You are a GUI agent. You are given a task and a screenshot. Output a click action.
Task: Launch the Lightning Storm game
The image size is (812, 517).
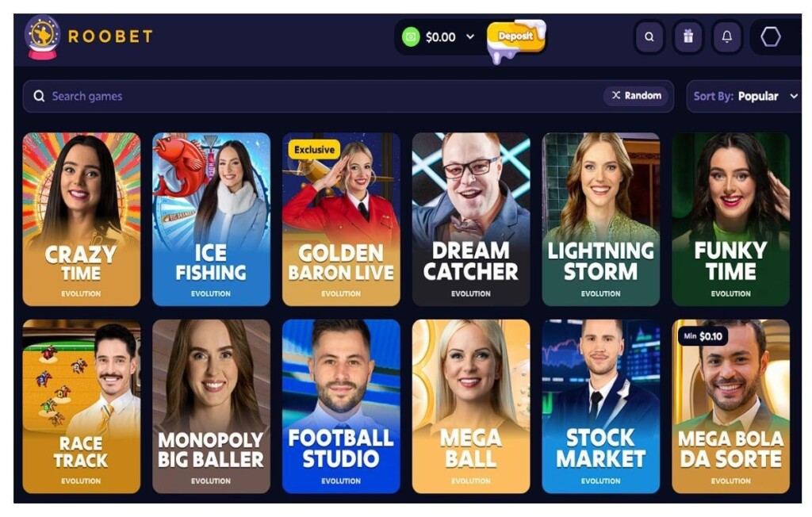point(601,219)
